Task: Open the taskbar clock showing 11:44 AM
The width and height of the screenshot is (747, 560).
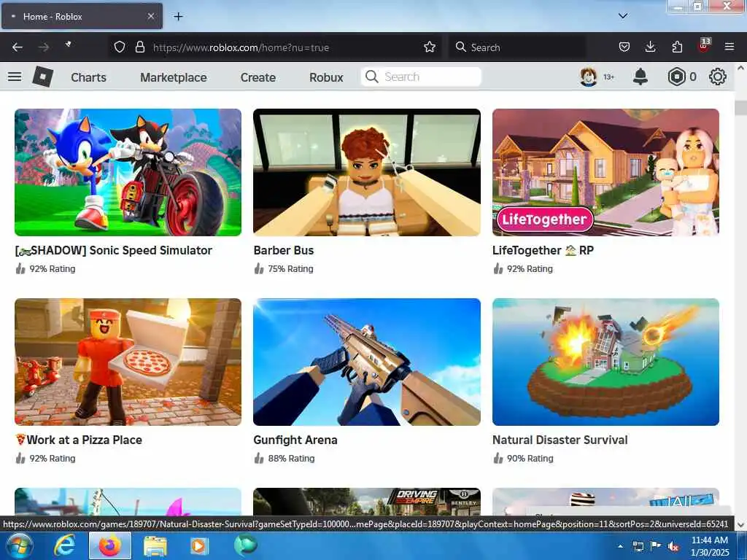Action: [710, 546]
